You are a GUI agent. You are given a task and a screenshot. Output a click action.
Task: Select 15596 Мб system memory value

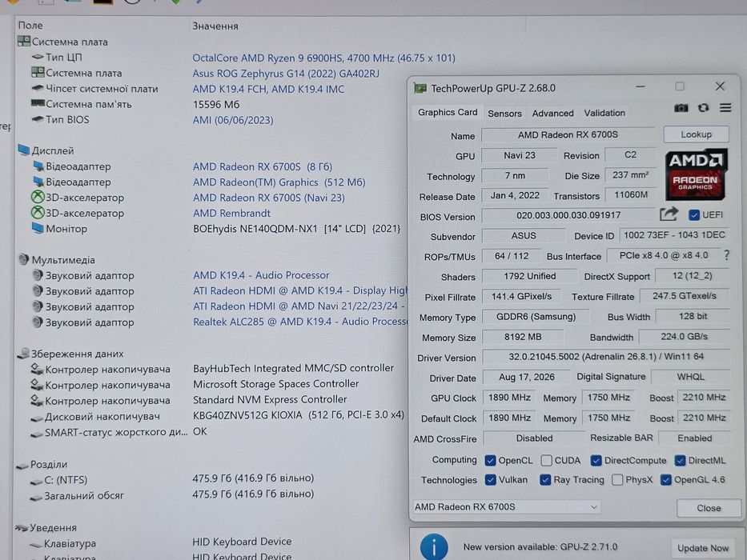[x=216, y=105]
